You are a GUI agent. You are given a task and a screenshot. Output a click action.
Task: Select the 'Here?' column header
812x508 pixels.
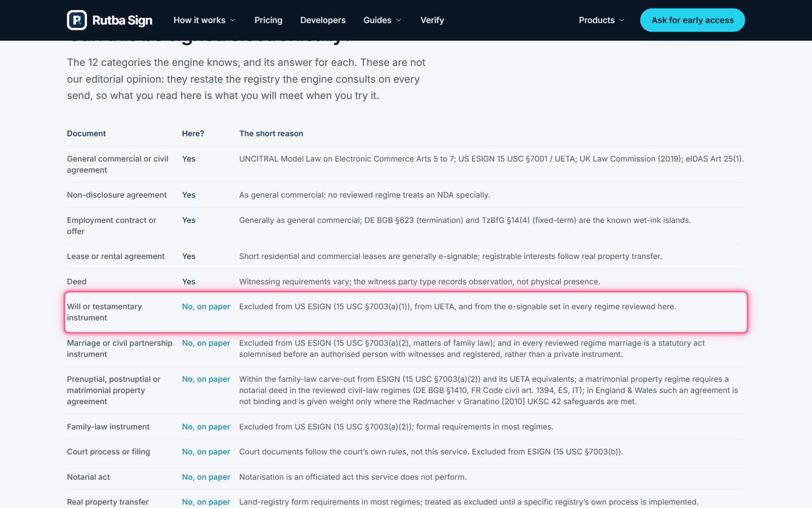click(193, 133)
